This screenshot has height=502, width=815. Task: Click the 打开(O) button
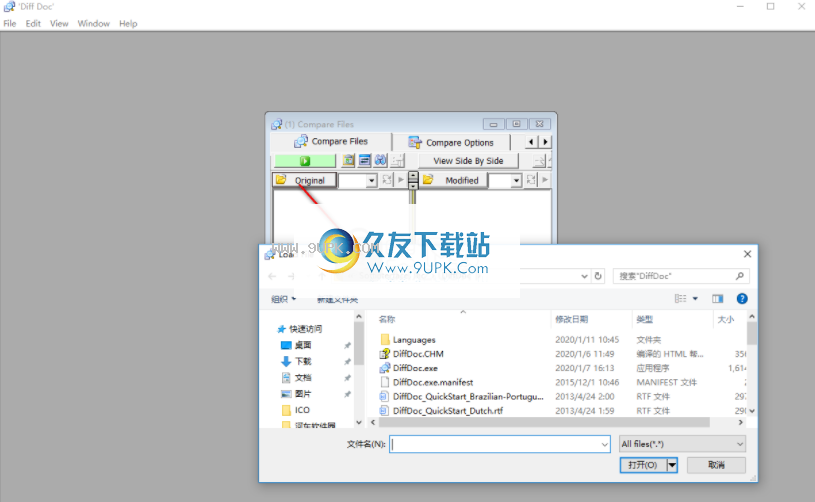click(x=643, y=465)
